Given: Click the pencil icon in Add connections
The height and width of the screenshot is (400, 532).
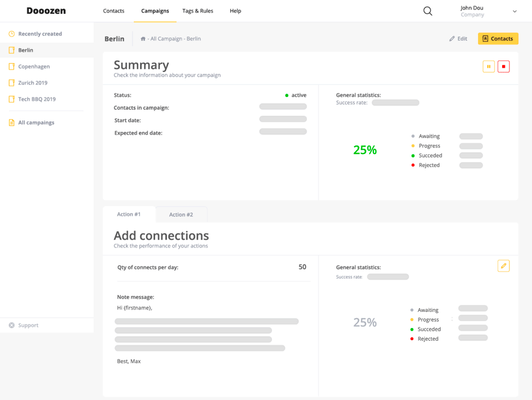Looking at the screenshot, I should [504, 265].
